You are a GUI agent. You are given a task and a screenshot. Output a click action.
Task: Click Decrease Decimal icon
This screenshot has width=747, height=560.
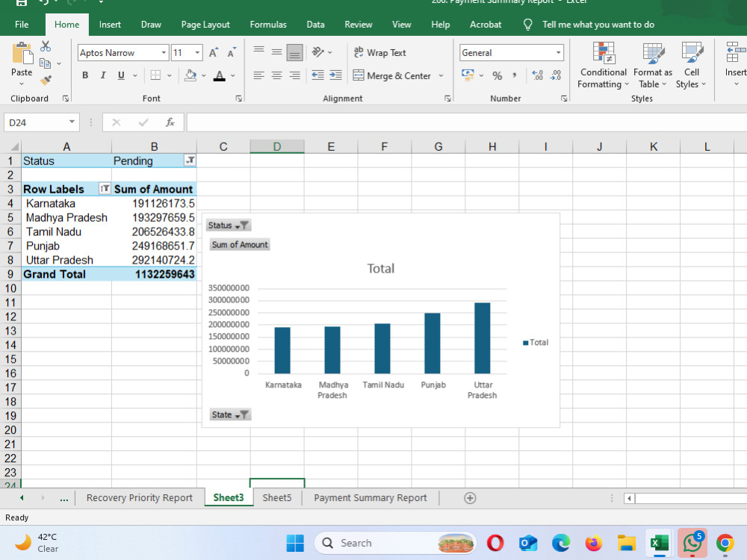[x=556, y=75]
